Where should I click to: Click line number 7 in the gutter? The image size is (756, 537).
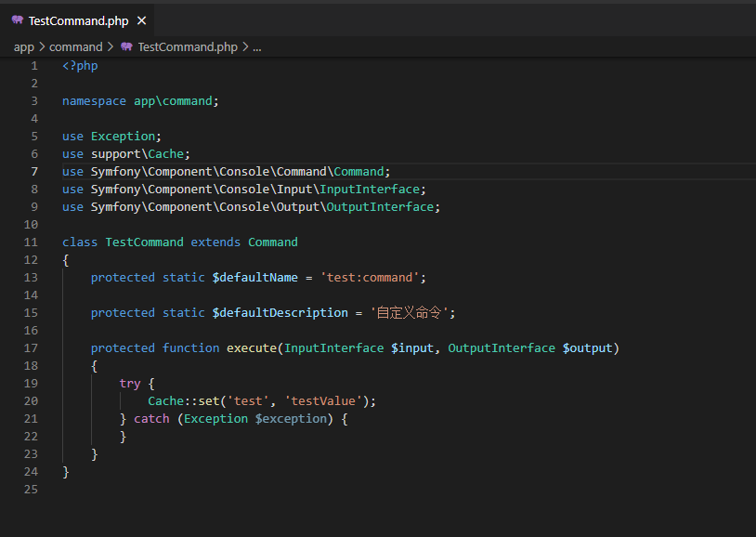click(x=34, y=172)
